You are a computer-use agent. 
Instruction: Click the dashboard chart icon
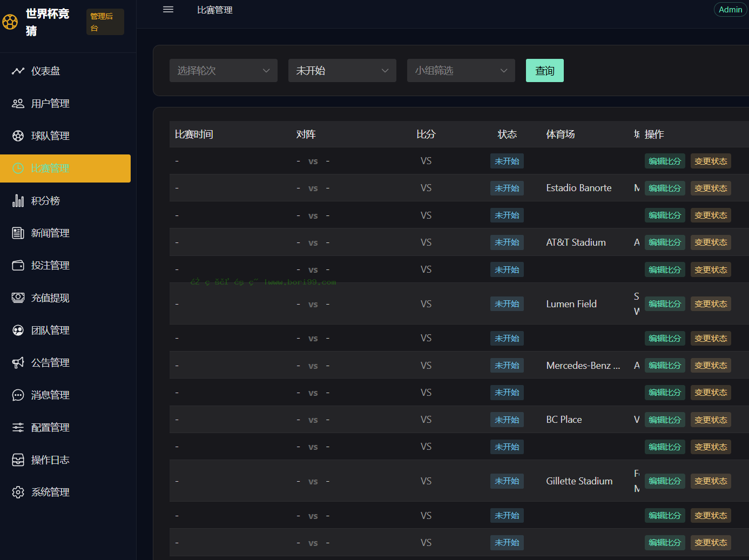point(18,71)
